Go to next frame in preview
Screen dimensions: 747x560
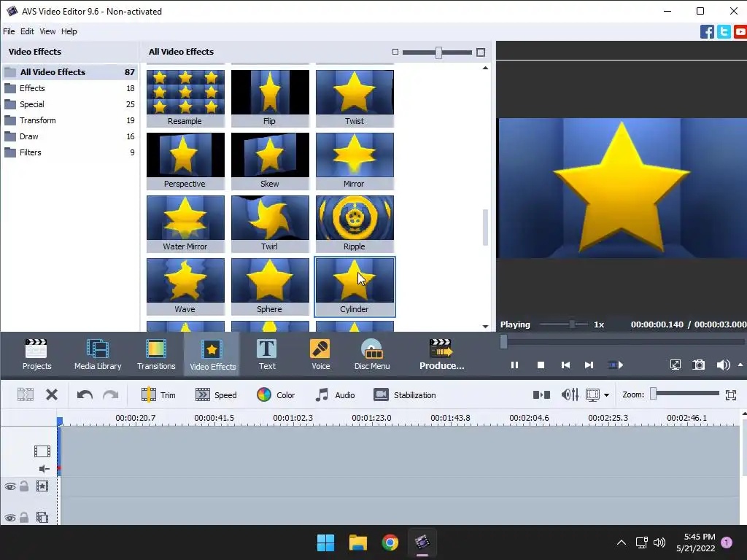[x=589, y=365]
